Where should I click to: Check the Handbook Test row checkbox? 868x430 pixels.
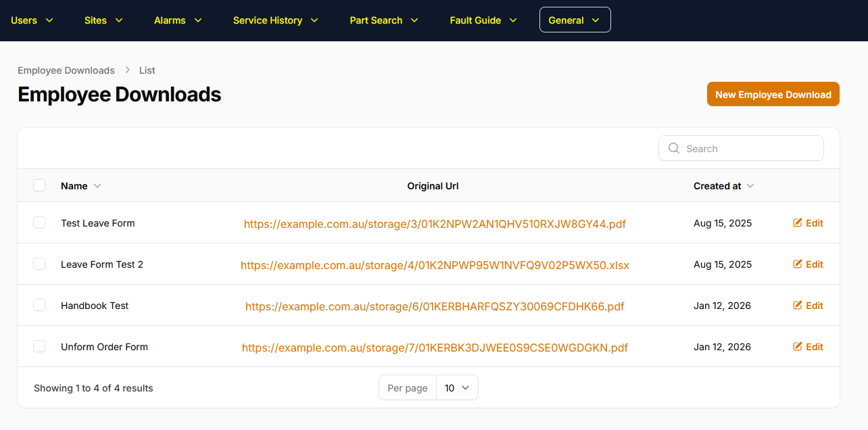coord(39,305)
